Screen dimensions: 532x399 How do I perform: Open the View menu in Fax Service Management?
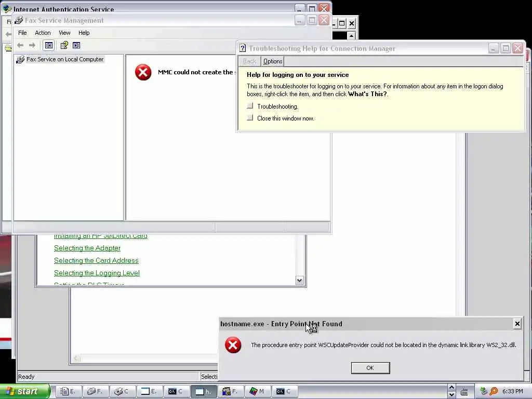(64, 33)
